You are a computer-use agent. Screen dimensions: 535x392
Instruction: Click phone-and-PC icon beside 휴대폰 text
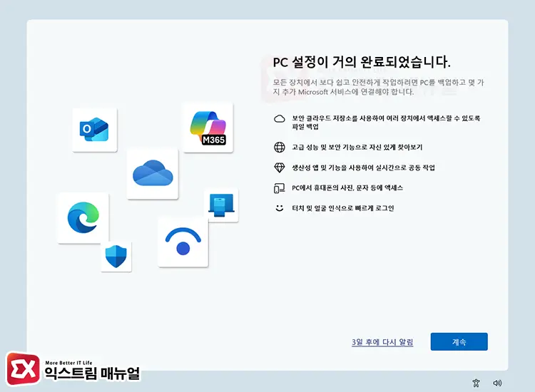click(x=279, y=188)
